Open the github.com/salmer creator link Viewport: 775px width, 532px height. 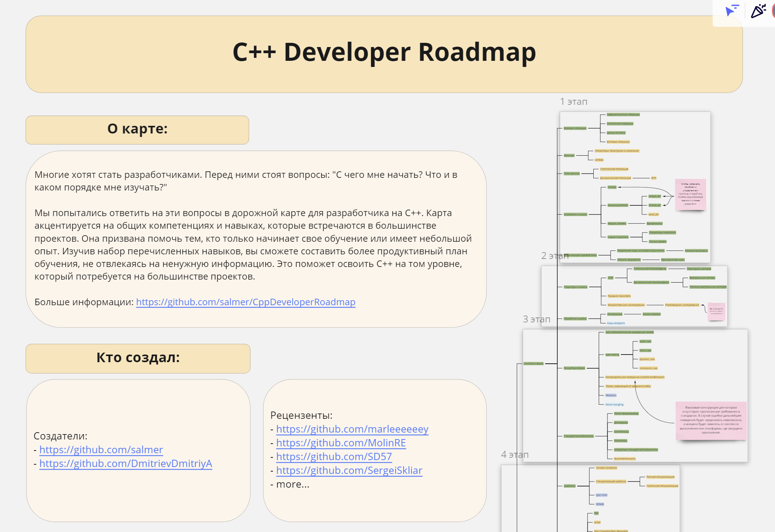[101, 450]
